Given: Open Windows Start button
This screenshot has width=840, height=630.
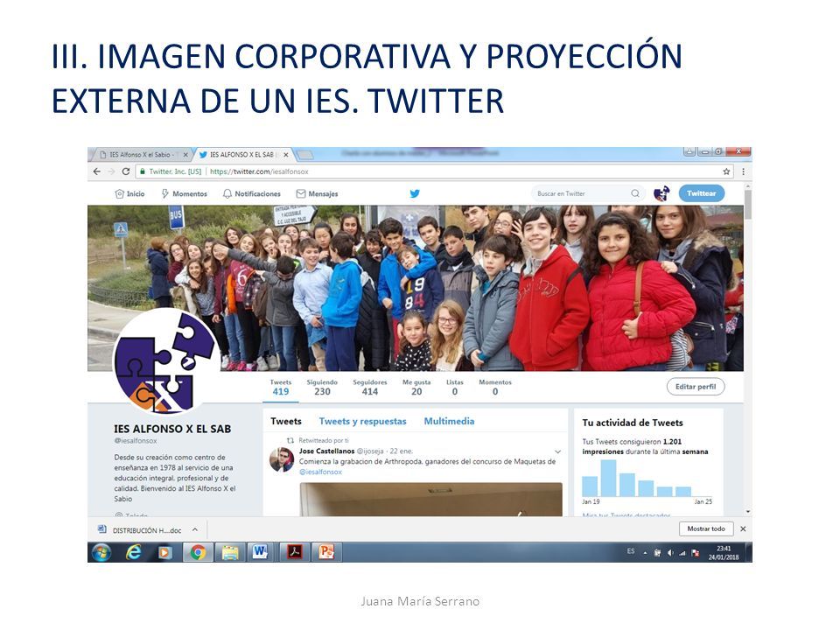Looking at the screenshot, I should coord(101,552).
